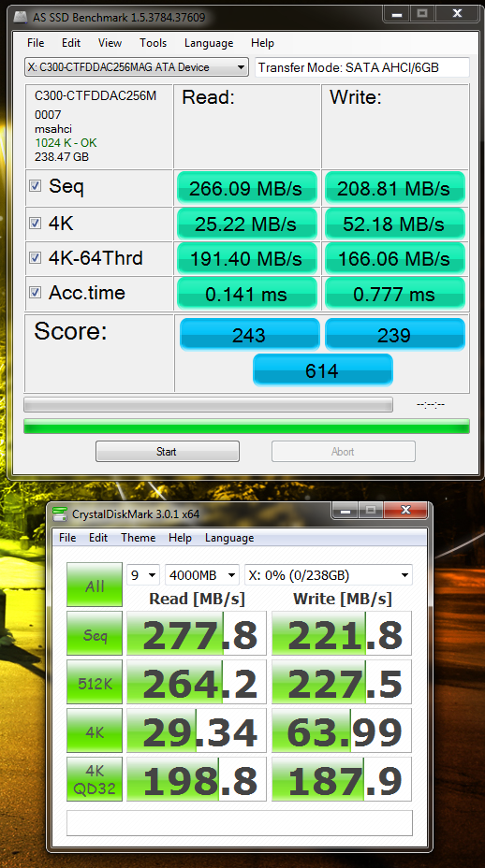Click the read score value 243
The height and width of the screenshot is (868, 485).
tap(249, 334)
